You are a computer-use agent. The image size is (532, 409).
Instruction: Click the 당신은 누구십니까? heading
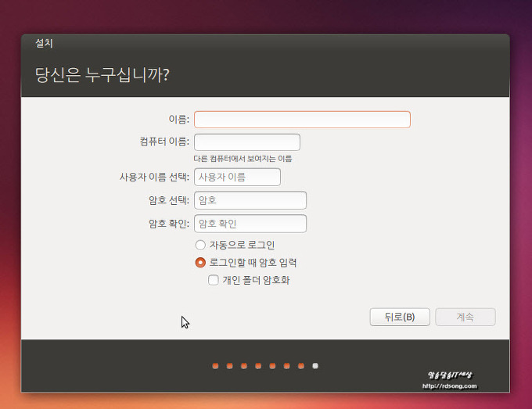[x=102, y=75]
